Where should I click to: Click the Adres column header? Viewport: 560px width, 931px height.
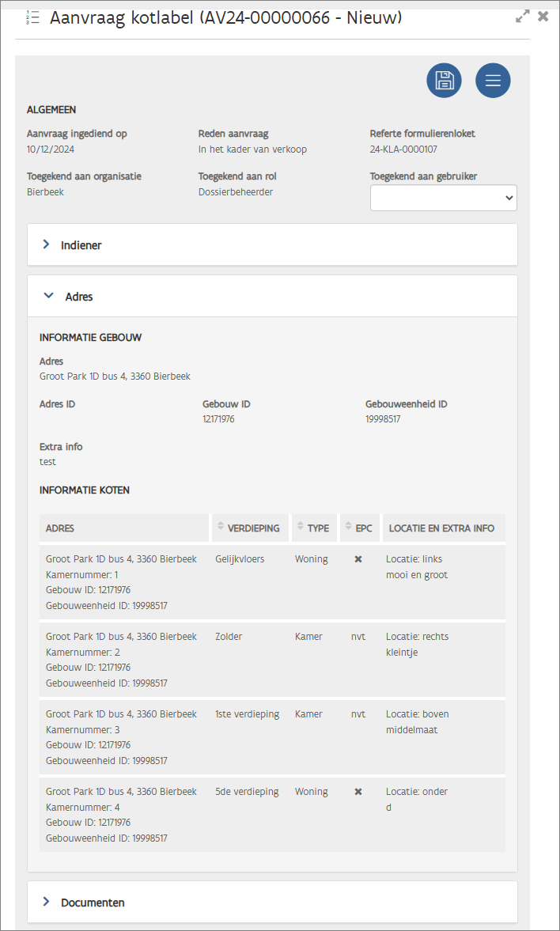pos(61,528)
